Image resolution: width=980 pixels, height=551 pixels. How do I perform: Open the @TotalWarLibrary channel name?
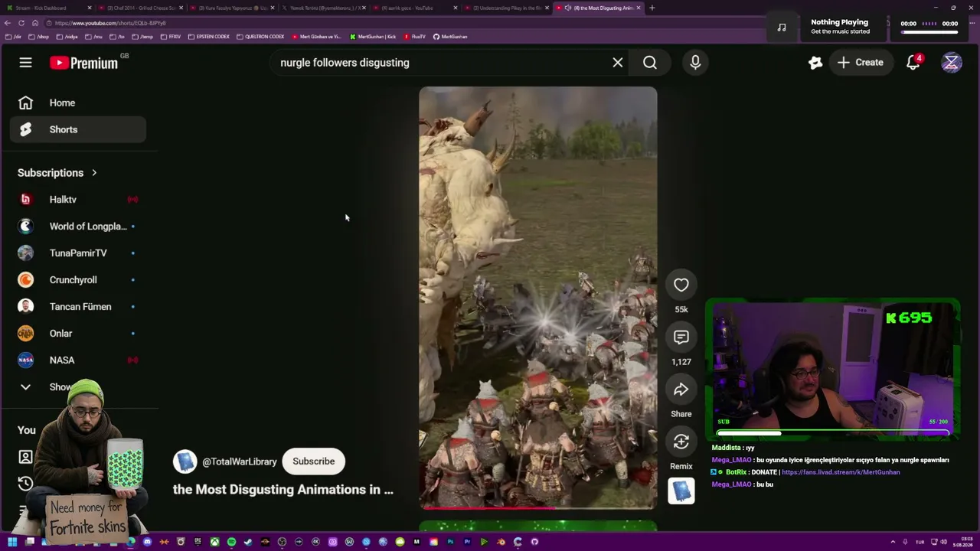tap(240, 461)
